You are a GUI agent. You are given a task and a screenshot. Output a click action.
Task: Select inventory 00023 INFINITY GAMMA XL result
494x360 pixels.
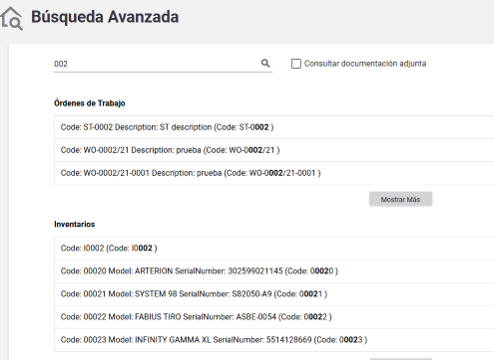click(x=274, y=340)
